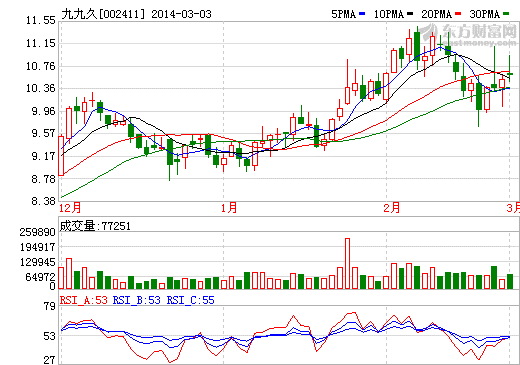Click the 11.55 price axis label

[41, 20]
